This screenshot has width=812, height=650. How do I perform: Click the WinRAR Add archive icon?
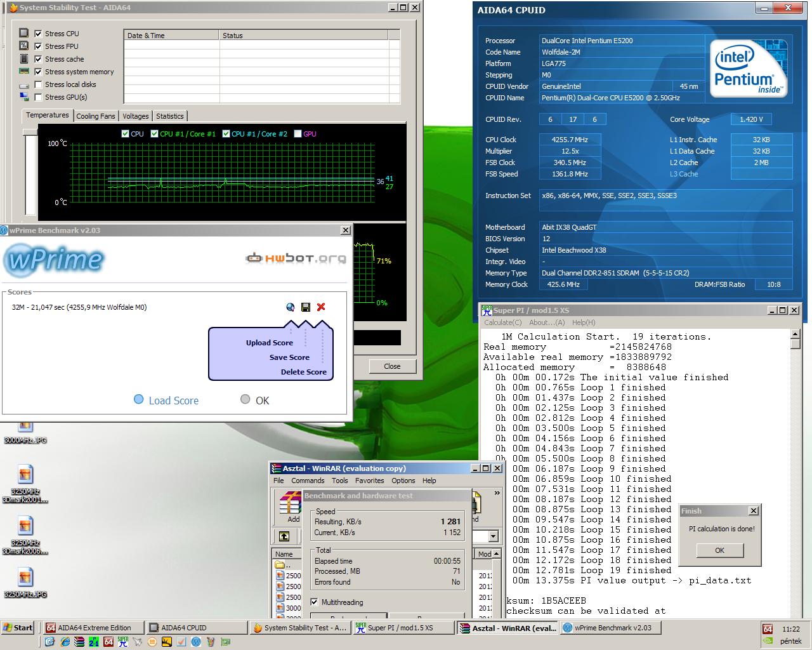point(291,507)
